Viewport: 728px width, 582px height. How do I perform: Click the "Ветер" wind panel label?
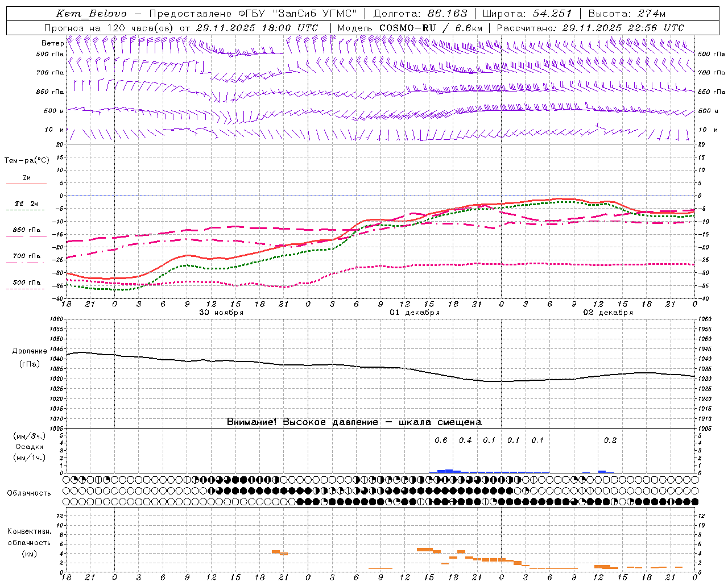pyautogui.click(x=53, y=43)
